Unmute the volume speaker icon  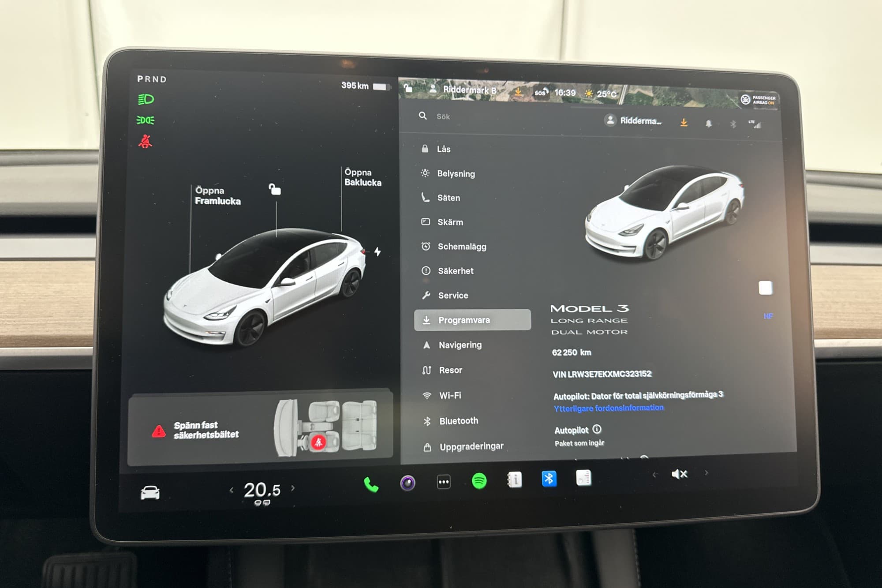click(680, 474)
